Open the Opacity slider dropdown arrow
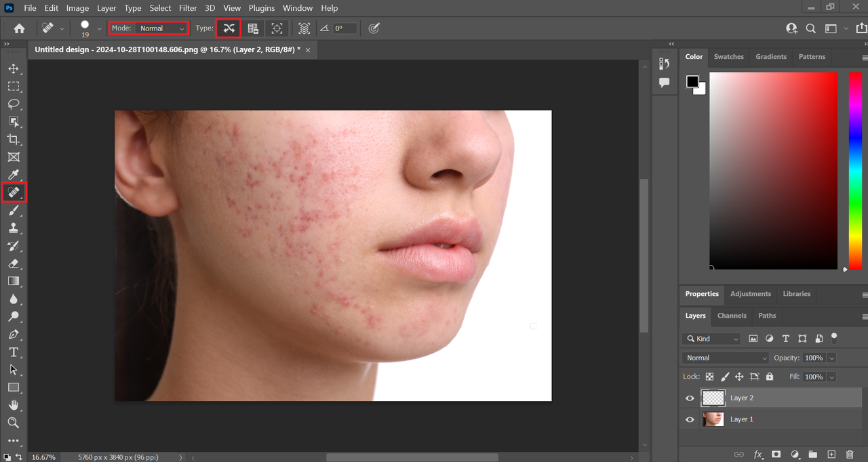Screen dimensions: 868x462 [x=831, y=358]
